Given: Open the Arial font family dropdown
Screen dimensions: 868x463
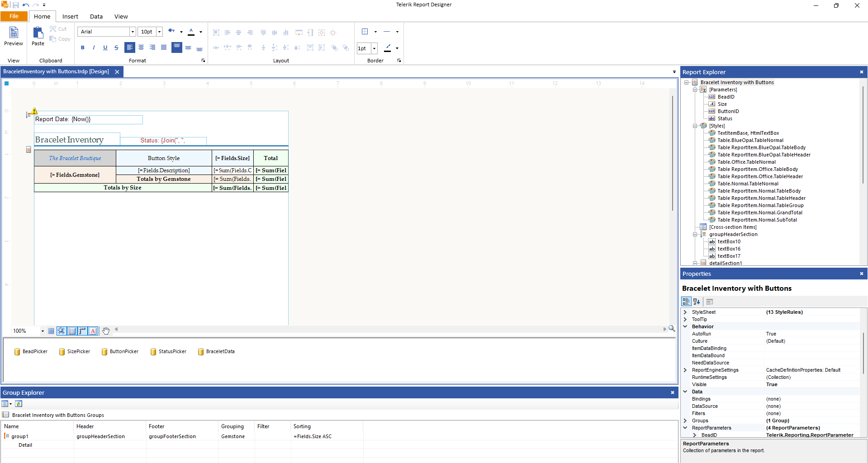Looking at the screenshot, I should click(x=133, y=32).
